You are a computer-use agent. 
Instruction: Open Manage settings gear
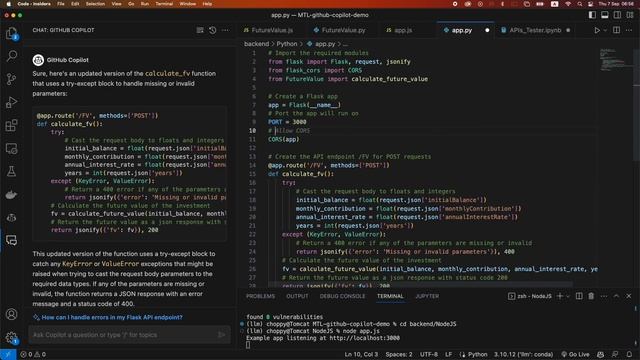point(11,337)
